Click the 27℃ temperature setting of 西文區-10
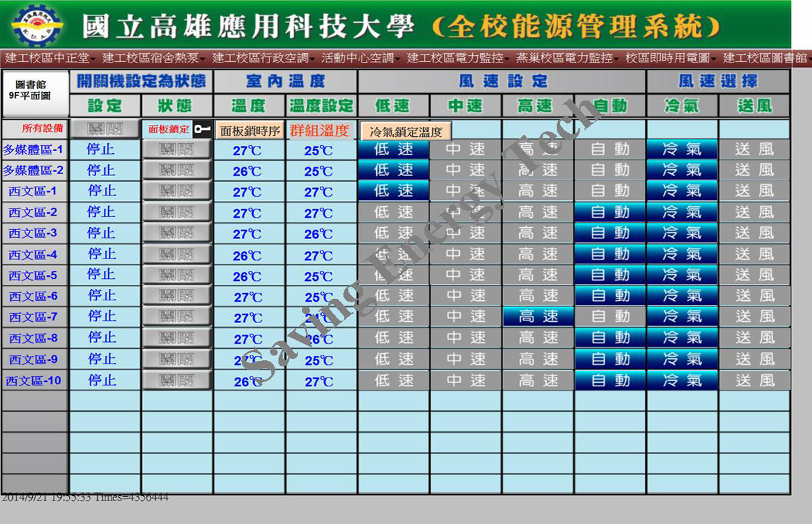812x524 pixels. (318, 382)
